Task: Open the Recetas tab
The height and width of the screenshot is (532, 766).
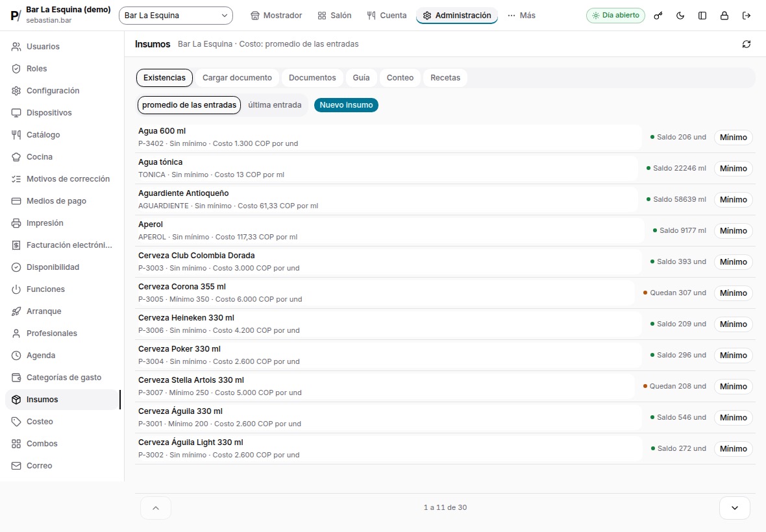Action: pos(445,78)
